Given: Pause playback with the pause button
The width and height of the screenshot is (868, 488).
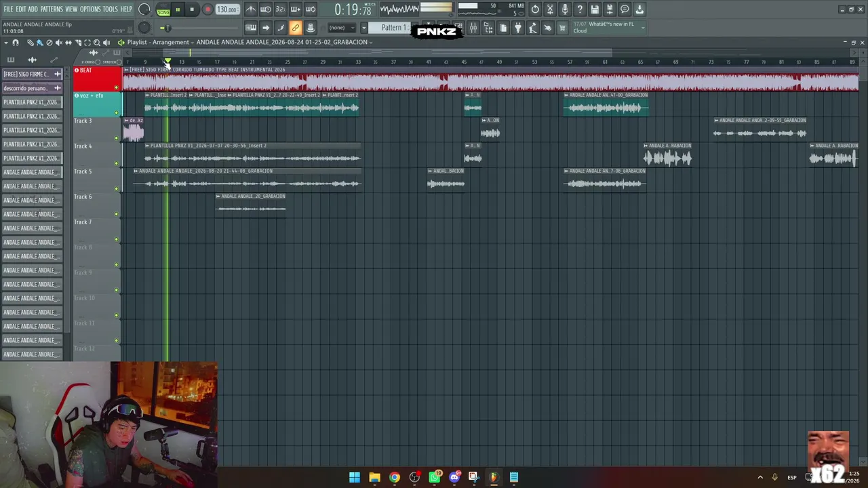Looking at the screenshot, I should 178,9.
